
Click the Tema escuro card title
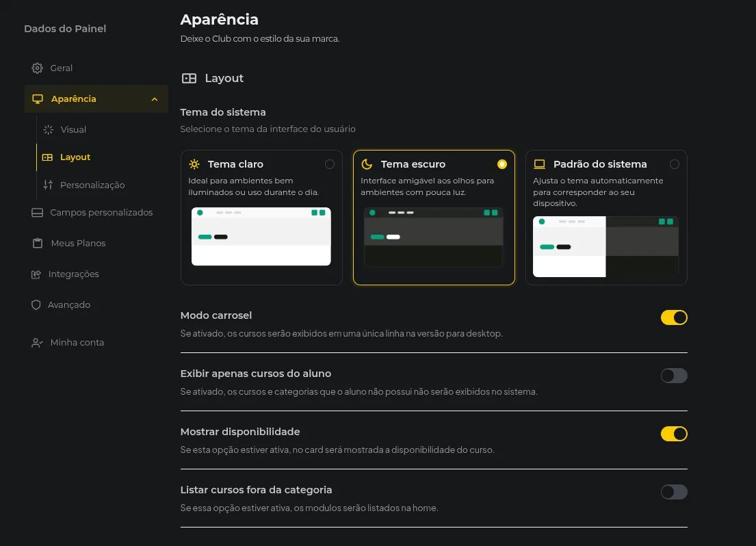click(413, 164)
